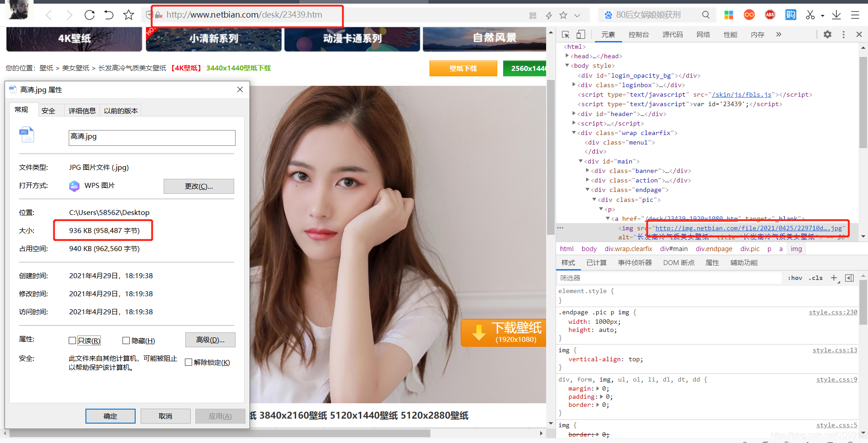Open the 以前的版本 properties tab
This screenshot has height=443, width=868.
(x=121, y=111)
